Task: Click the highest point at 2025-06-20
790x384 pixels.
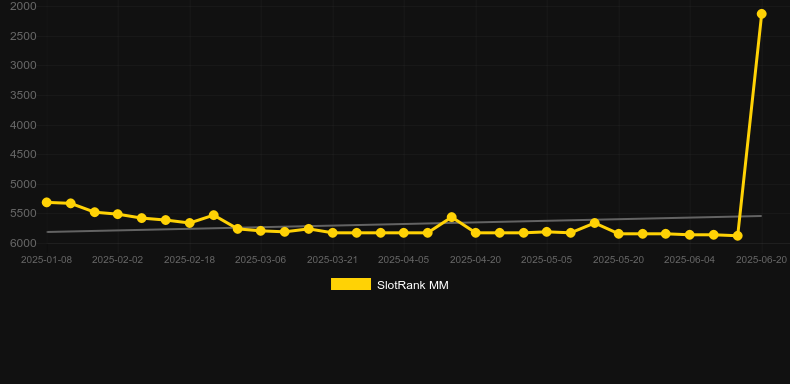Action: tap(762, 14)
